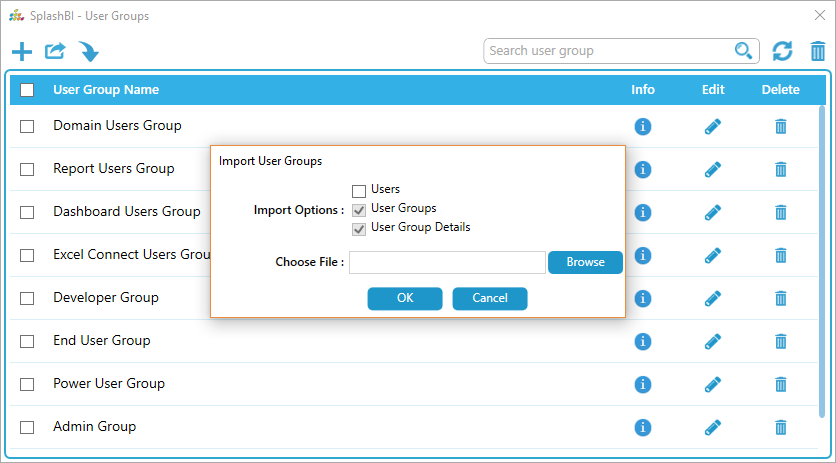The image size is (836, 463).
Task: Refresh the user group list
Action: pyautogui.click(x=783, y=51)
